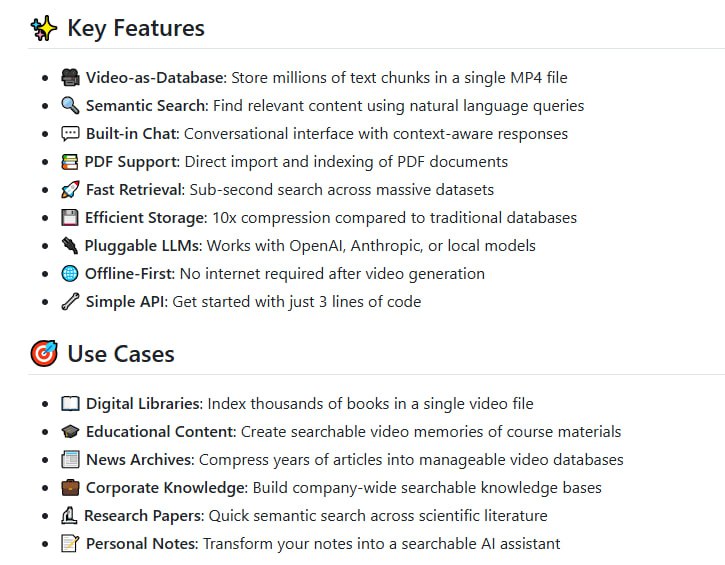Click the wrench icon for Simple API
Viewport: 725px width, 565px height.
coord(70,302)
